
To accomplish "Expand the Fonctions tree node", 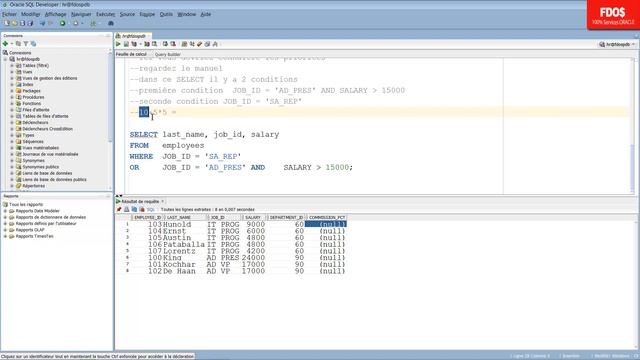I will point(12,103).
